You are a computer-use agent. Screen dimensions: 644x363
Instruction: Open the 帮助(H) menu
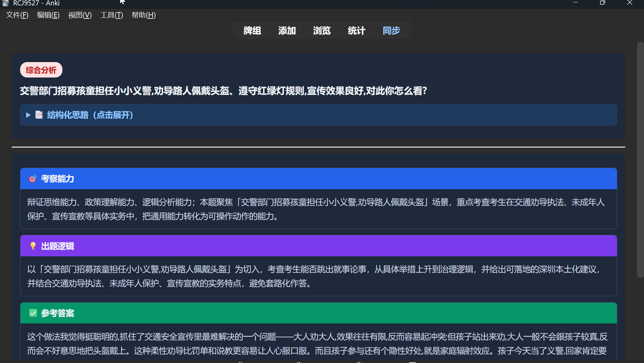click(144, 15)
